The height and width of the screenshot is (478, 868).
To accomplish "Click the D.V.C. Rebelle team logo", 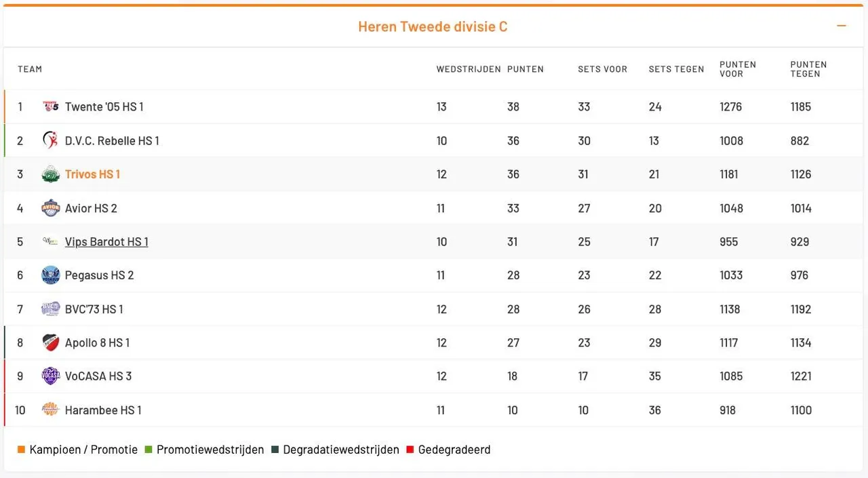I will (x=51, y=140).
